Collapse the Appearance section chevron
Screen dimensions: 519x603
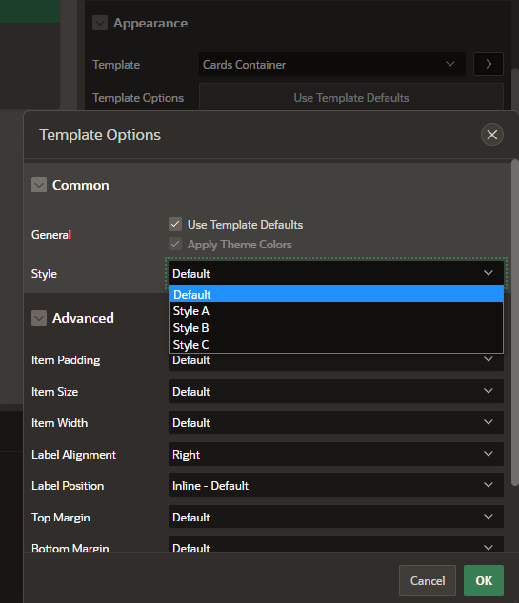tap(100, 23)
